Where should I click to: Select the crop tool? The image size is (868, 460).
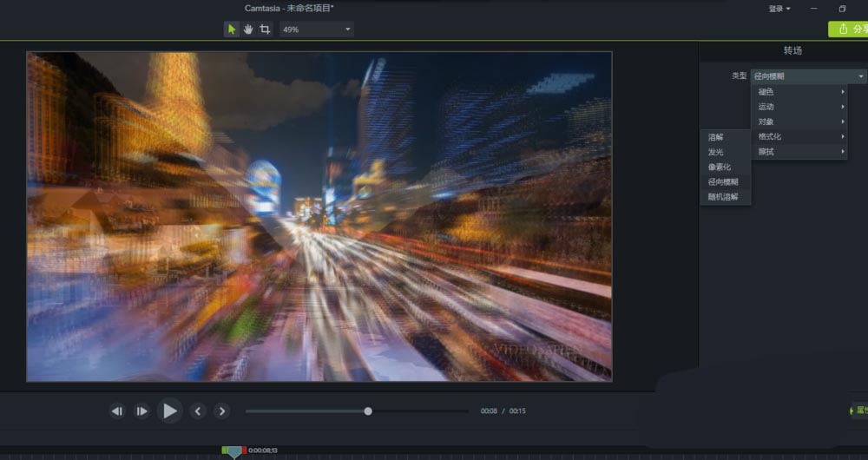pos(265,30)
